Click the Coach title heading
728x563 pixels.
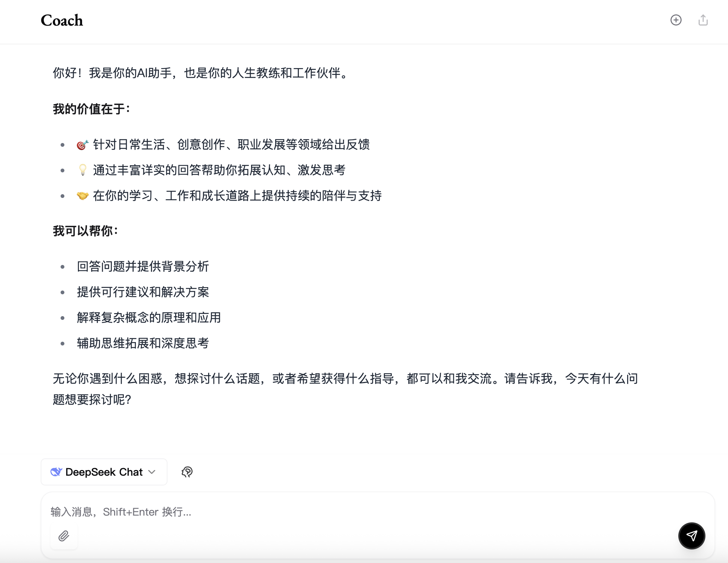(62, 20)
